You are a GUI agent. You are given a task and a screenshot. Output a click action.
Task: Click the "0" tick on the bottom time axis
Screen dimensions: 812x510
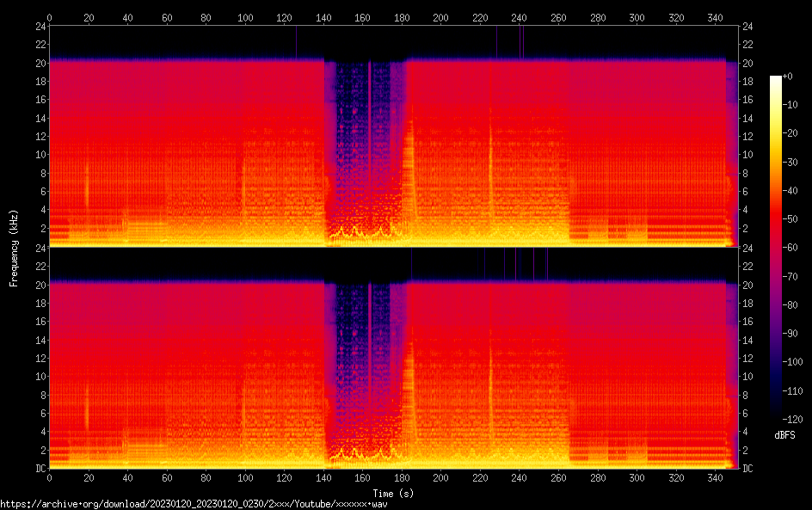click(49, 477)
